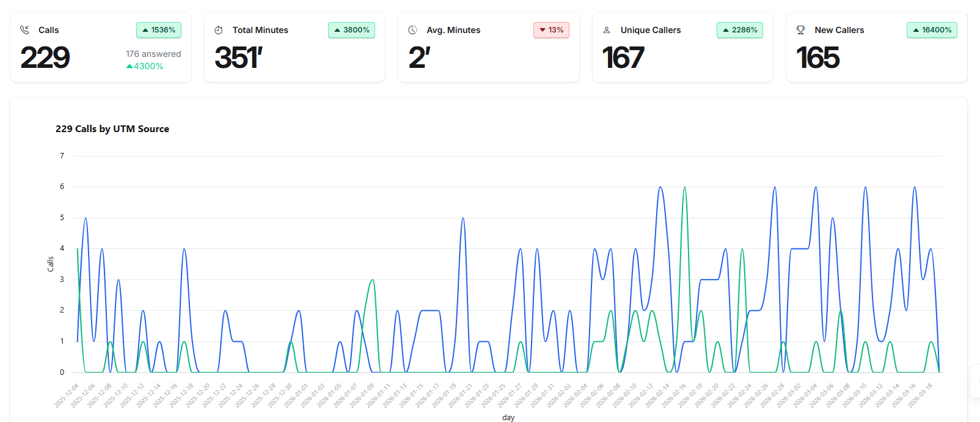This screenshot has width=980, height=422.
Task: Click the 2025-12-04 date label on x-axis
Action: click(x=67, y=395)
